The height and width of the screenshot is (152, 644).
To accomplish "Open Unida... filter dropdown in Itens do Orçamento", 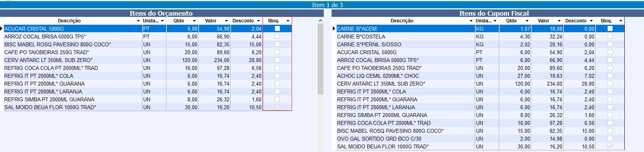I will pos(162,21).
